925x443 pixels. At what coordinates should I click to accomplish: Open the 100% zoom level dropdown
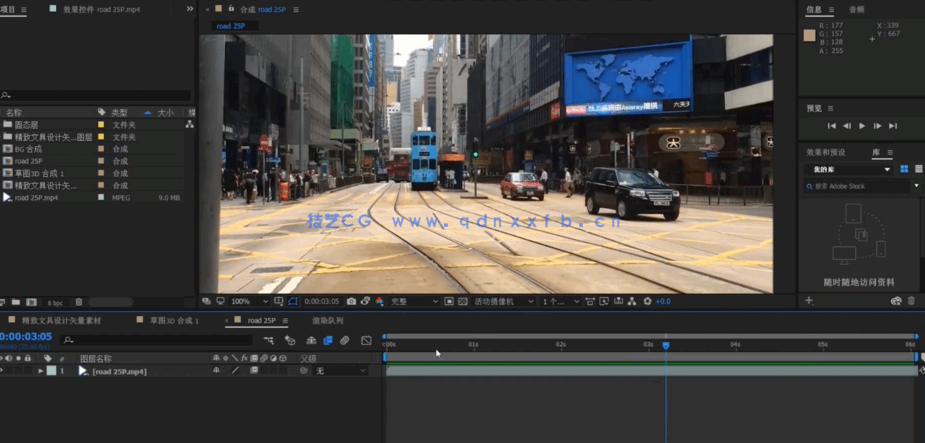click(248, 301)
